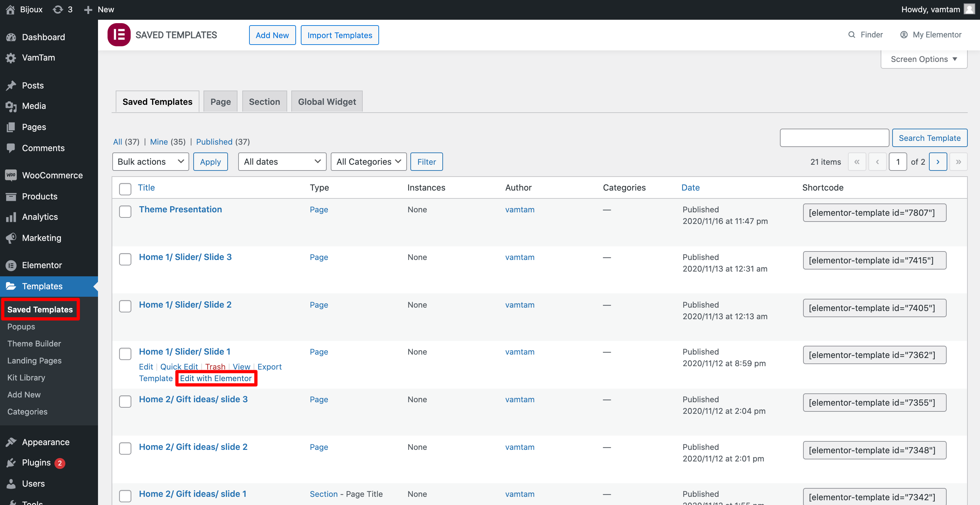This screenshot has height=505, width=980.
Task: Expand the All dates dropdown
Action: click(282, 162)
